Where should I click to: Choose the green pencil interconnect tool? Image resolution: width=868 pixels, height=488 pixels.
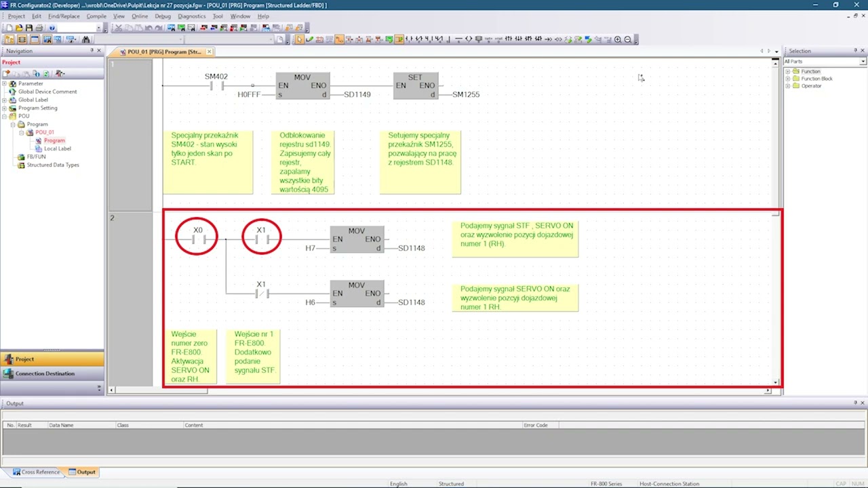click(309, 39)
